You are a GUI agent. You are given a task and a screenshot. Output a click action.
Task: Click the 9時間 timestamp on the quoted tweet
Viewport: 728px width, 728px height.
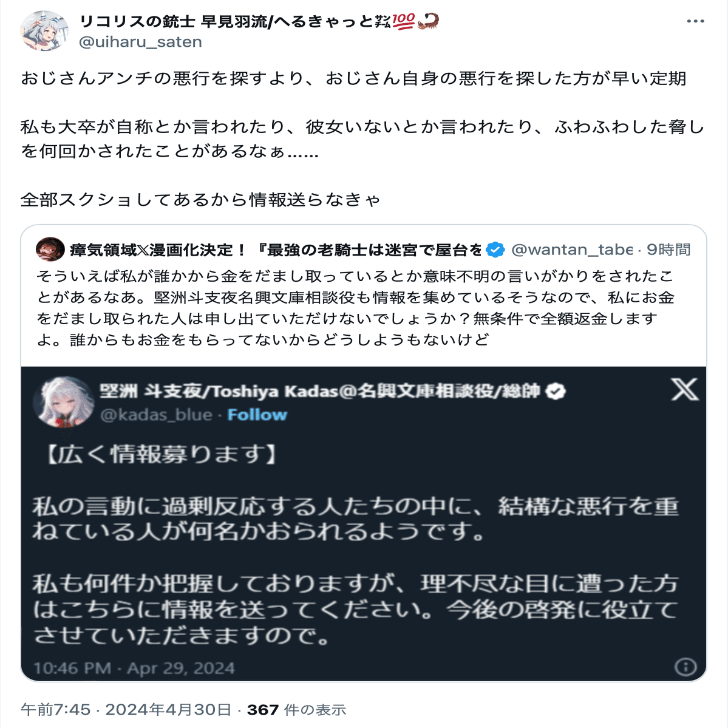click(x=668, y=250)
